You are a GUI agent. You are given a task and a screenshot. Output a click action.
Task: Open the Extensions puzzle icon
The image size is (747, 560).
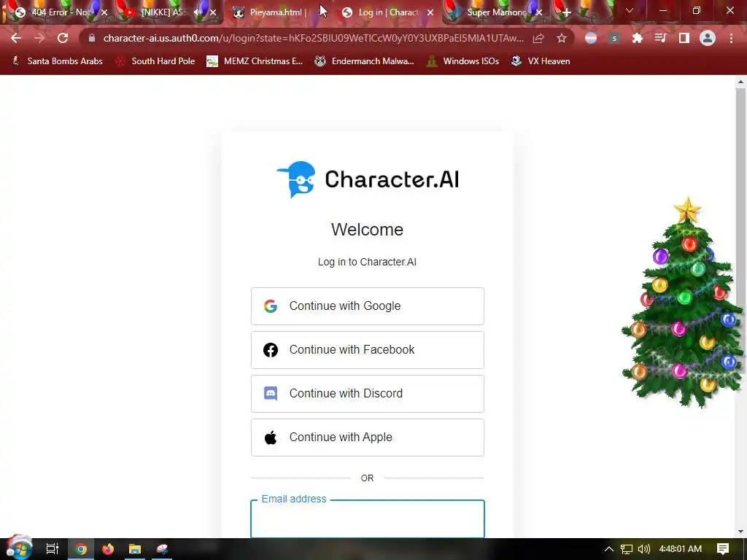637,38
